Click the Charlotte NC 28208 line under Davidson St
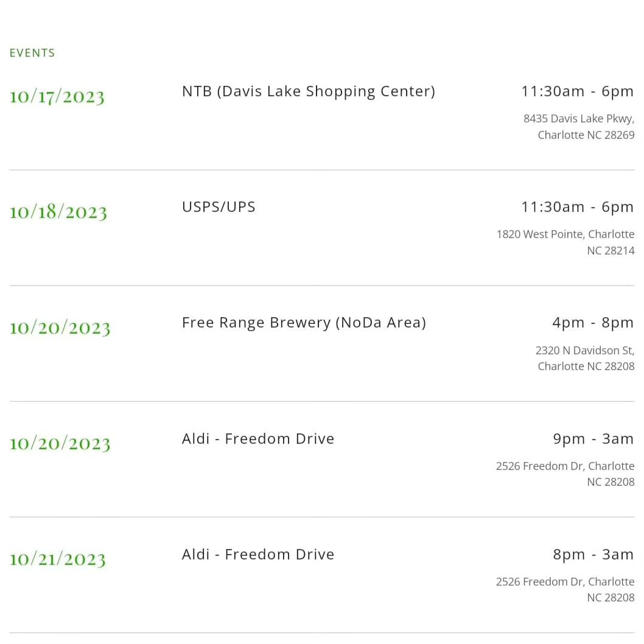The width and height of the screenshot is (644, 644). click(x=586, y=366)
